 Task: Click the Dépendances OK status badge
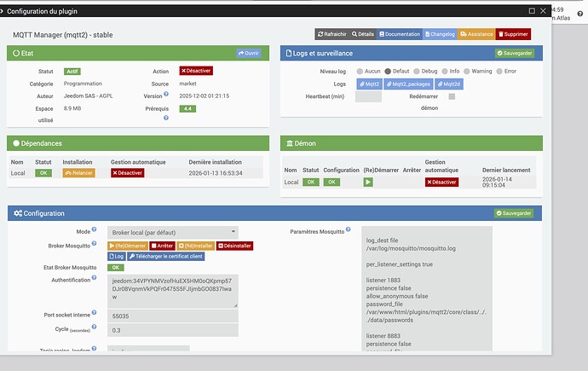coord(43,173)
